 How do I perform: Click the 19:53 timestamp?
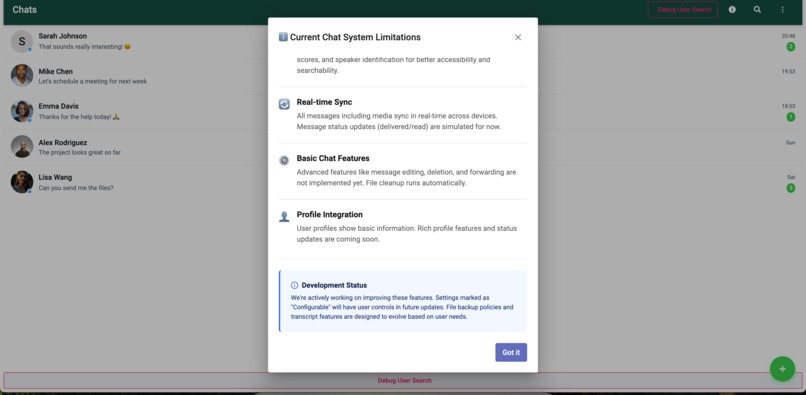(x=789, y=71)
